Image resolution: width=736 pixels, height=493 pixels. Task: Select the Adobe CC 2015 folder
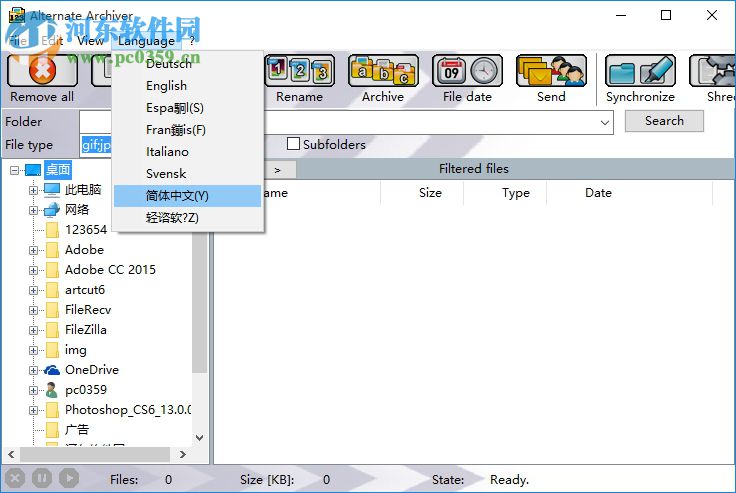(x=110, y=270)
